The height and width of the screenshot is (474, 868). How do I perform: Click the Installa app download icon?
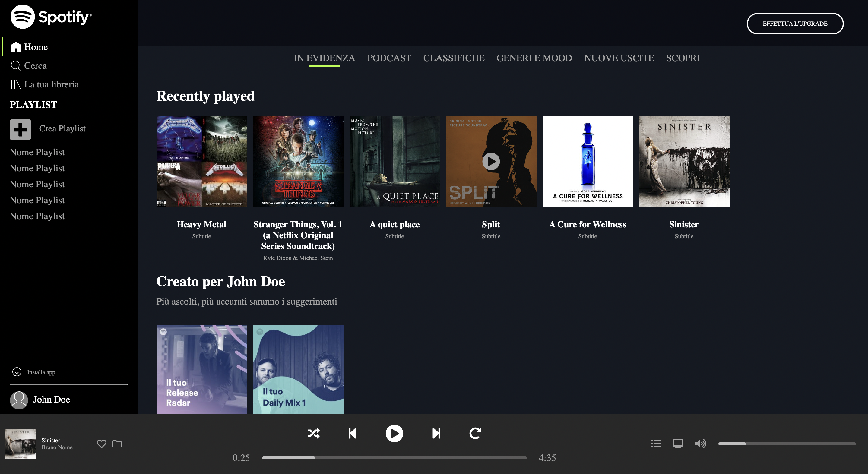pyautogui.click(x=17, y=371)
